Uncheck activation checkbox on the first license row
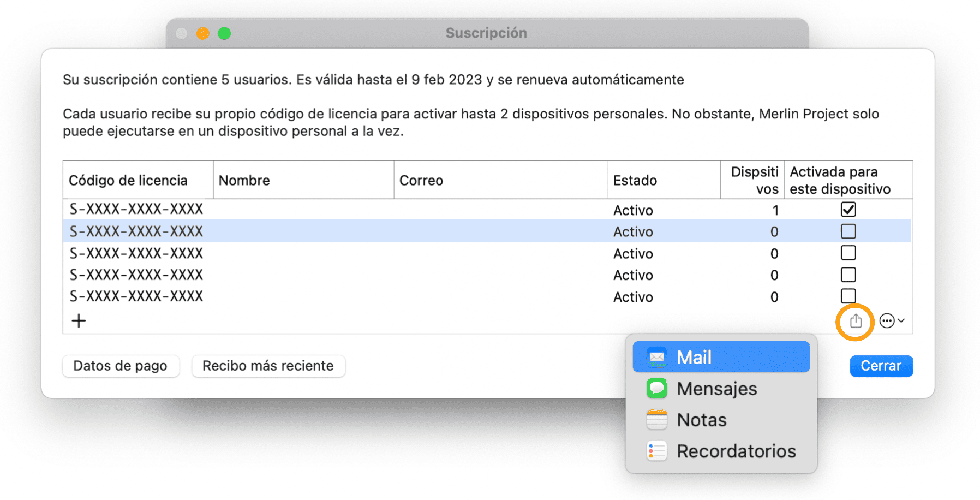This screenshot has height=500, width=980. pyautogui.click(x=848, y=209)
